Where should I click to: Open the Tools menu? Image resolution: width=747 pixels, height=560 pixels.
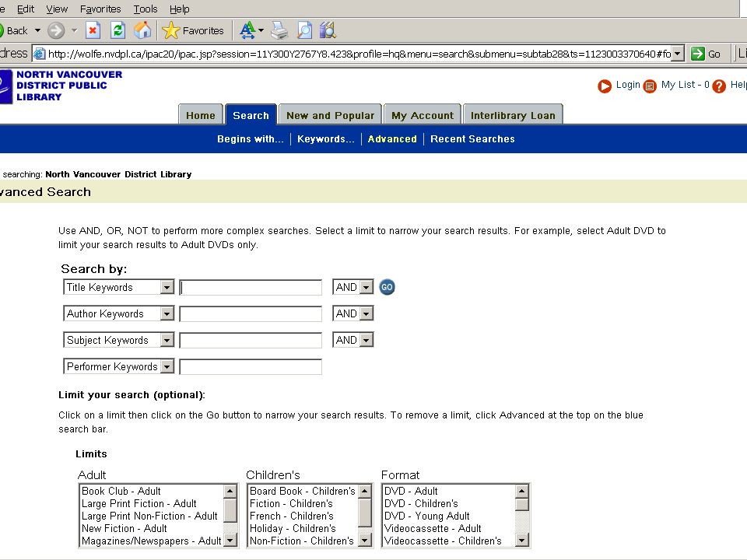[x=146, y=9]
